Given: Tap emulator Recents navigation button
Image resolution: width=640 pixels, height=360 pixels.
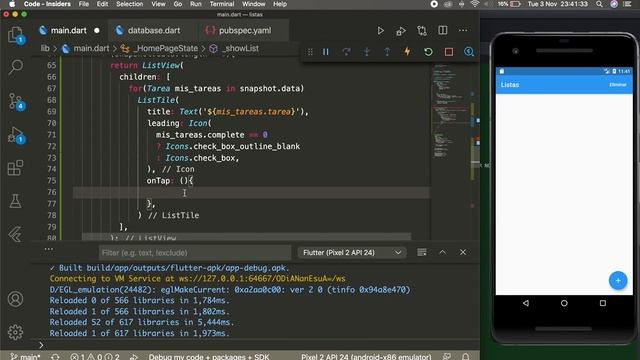Looking at the screenshot, I should point(603,303).
